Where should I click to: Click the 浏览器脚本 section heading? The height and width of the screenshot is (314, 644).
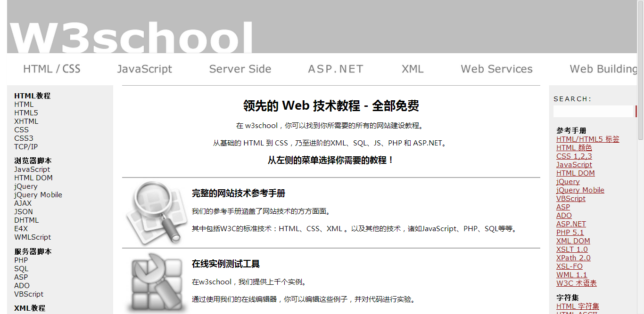click(x=33, y=161)
